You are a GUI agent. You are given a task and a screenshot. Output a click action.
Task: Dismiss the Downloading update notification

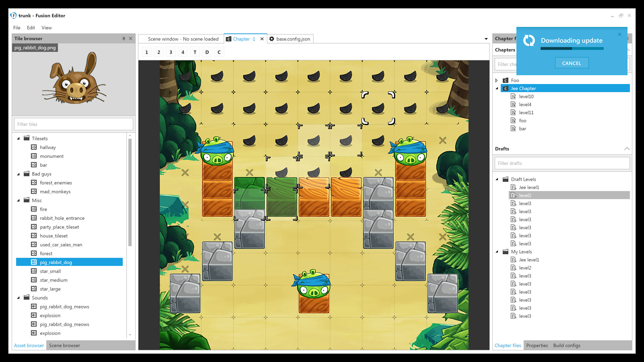(620, 34)
